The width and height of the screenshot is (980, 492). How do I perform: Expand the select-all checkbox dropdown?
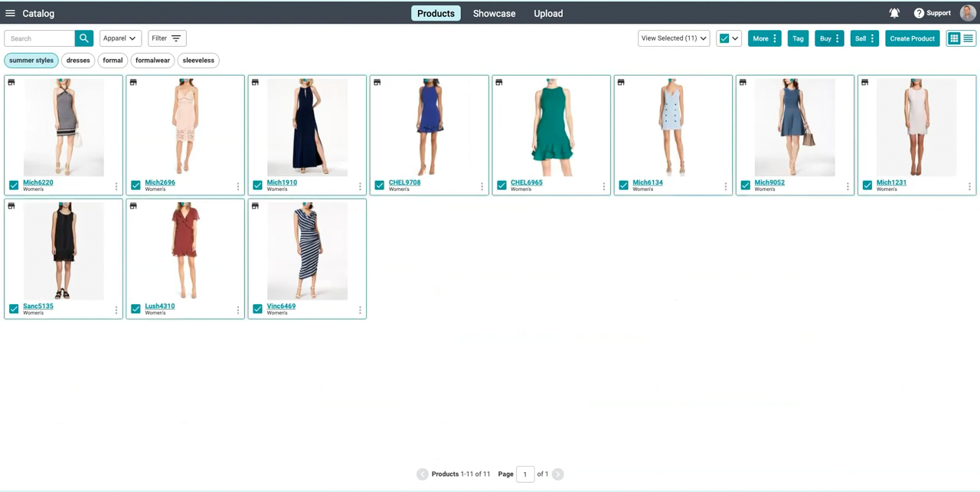tap(735, 38)
